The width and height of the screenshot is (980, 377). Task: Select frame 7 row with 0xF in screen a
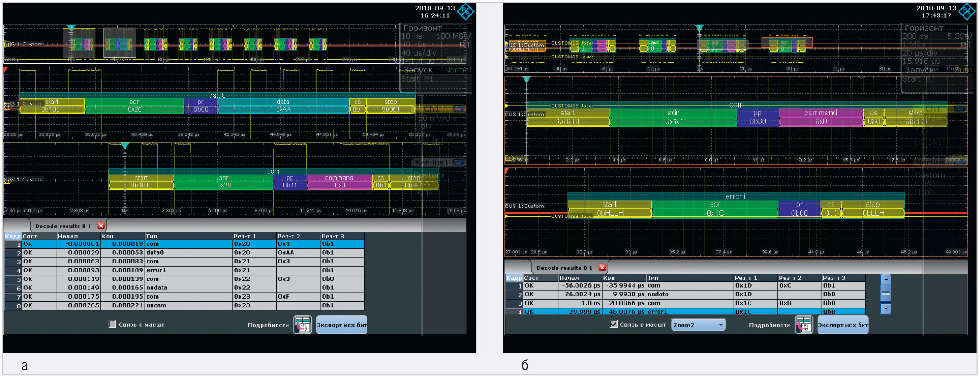pos(184,297)
